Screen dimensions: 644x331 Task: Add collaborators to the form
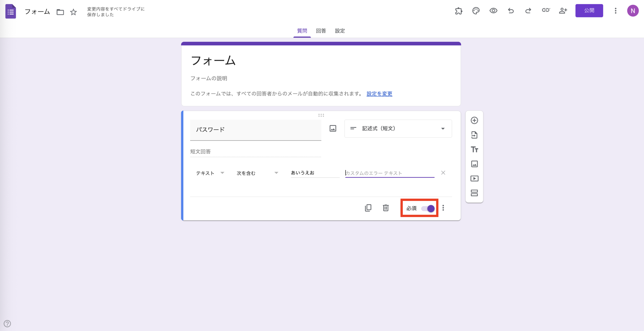pyautogui.click(x=563, y=11)
